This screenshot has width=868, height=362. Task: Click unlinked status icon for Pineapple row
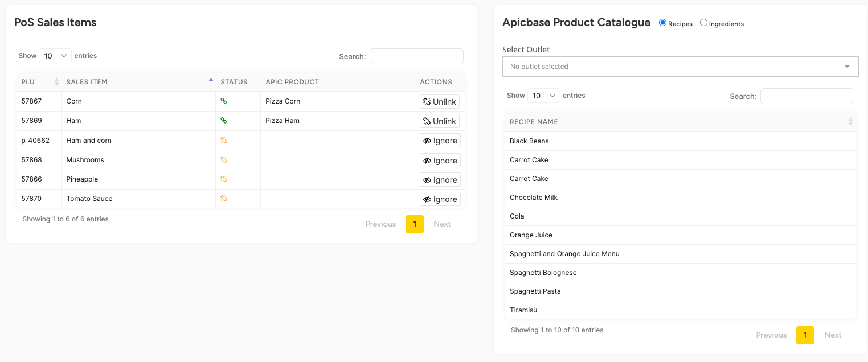pyautogui.click(x=224, y=179)
